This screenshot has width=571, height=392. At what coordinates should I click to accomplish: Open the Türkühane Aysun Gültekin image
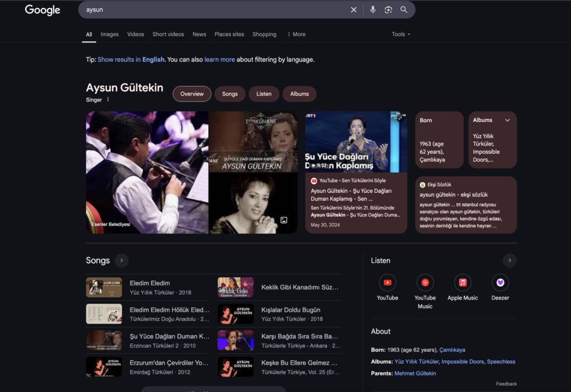click(x=253, y=142)
